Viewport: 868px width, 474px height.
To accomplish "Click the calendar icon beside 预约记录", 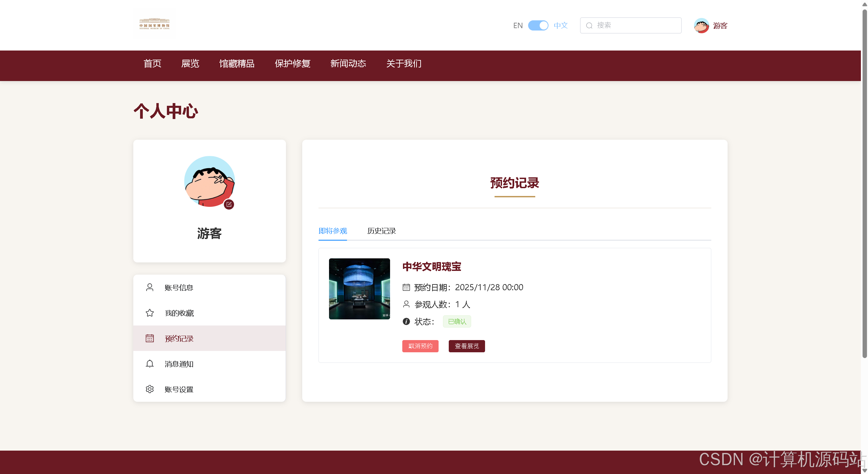I will [x=150, y=338].
